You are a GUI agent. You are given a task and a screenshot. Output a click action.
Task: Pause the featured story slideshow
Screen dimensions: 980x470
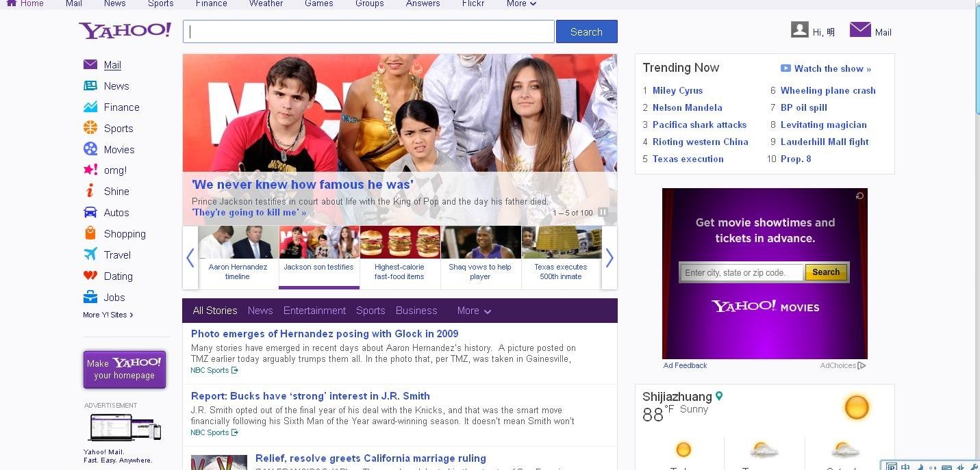(603, 212)
